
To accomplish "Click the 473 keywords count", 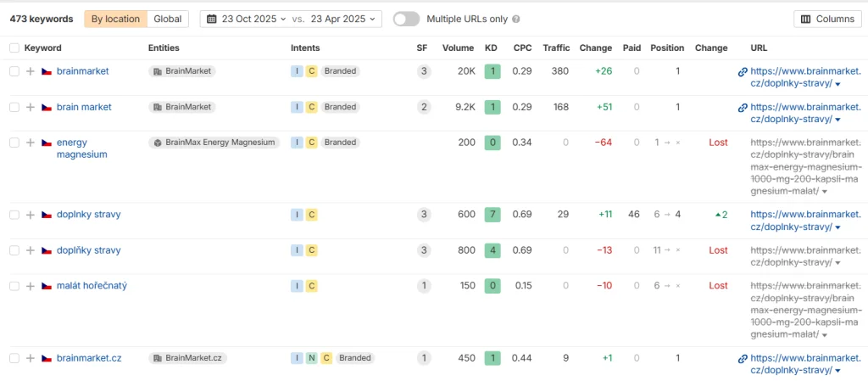I will (42, 19).
